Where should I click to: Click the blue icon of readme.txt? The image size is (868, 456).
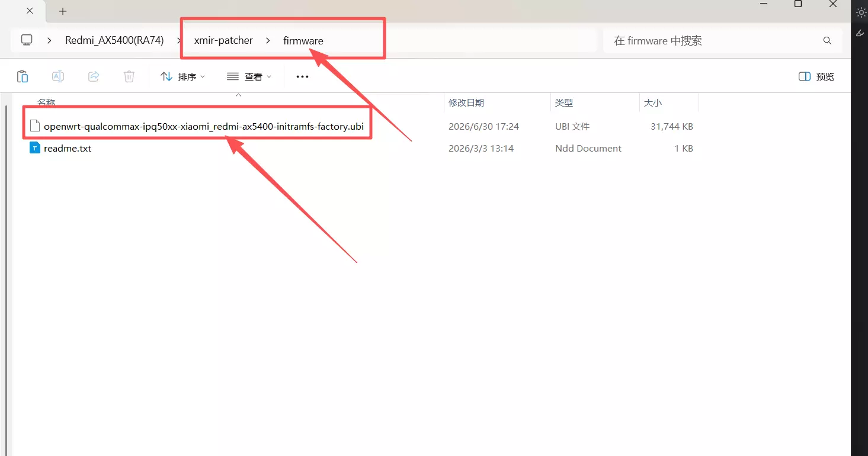(35, 148)
